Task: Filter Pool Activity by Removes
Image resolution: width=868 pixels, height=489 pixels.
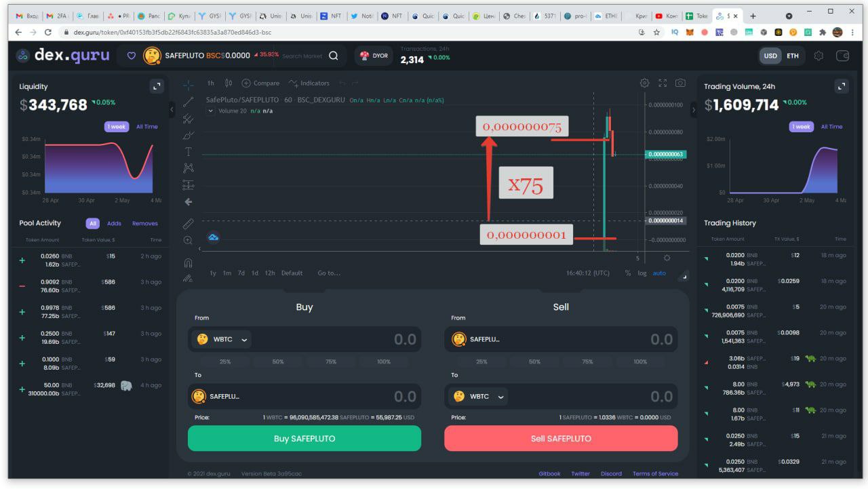Action: pyautogui.click(x=144, y=223)
